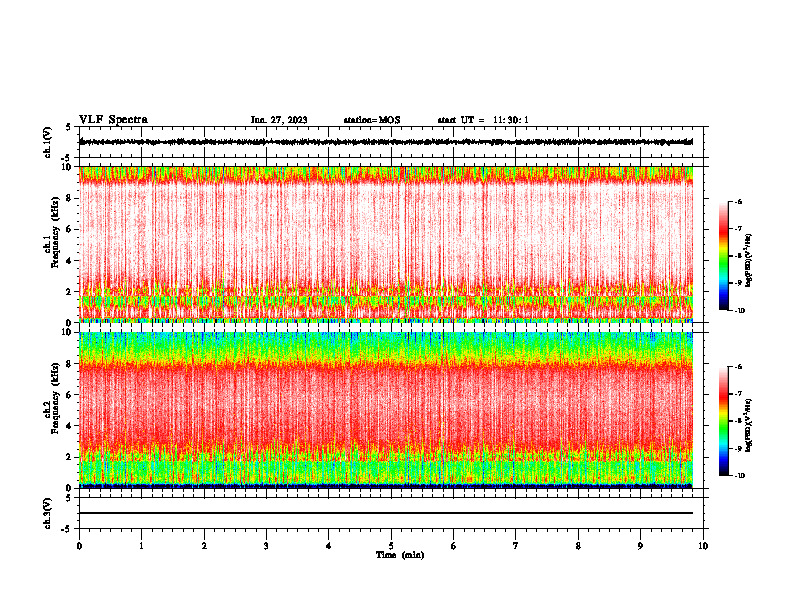
Task: Click the ch.1 frequency axis "4" tick label
Action: point(70,261)
